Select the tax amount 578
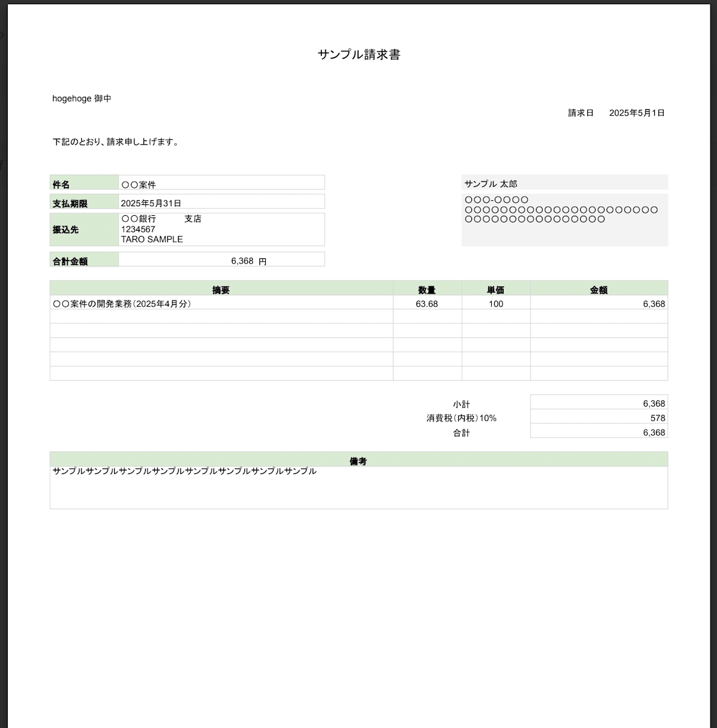717x728 pixels. 658,418
